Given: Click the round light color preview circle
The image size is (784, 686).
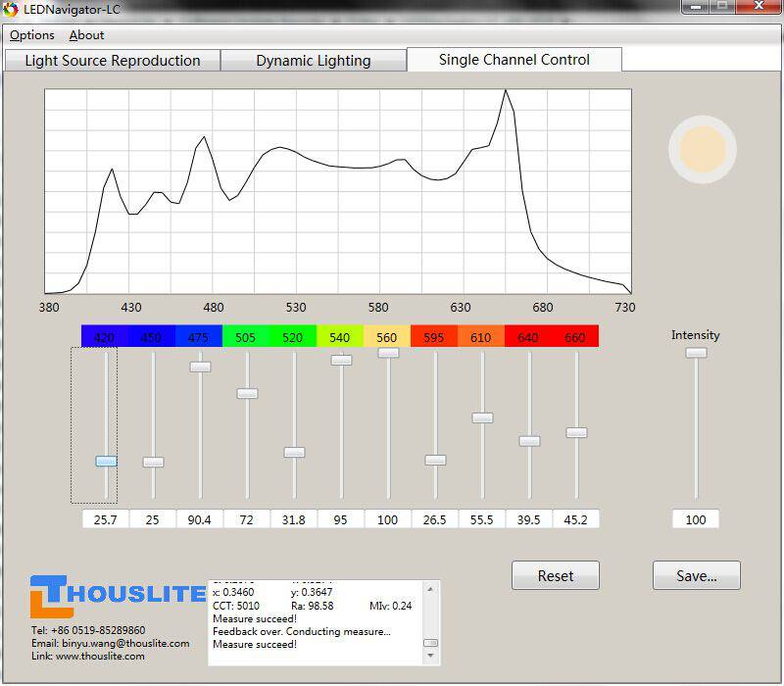Looking at the screenshot, I should [x=703, y=150].
